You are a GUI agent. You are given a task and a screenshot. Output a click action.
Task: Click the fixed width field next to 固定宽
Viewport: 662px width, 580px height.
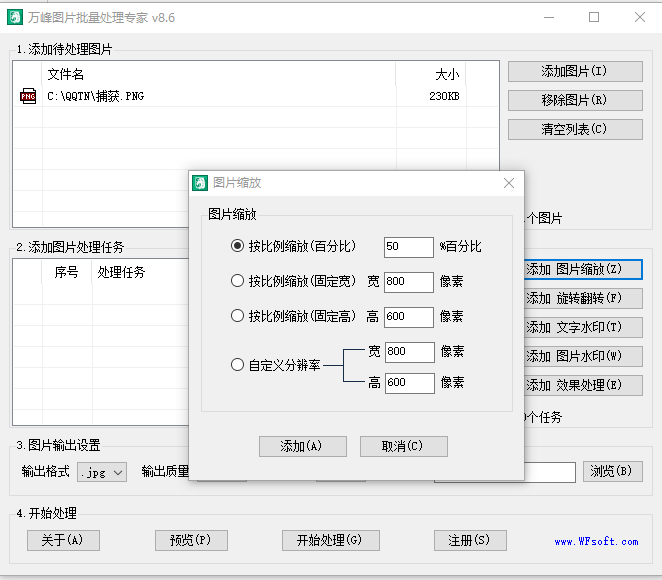point(409,282)
